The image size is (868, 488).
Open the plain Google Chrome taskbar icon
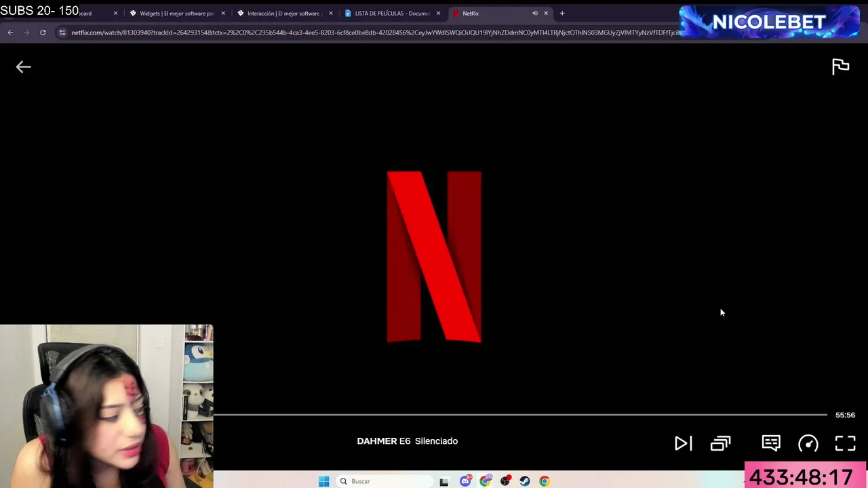[545, 481]
